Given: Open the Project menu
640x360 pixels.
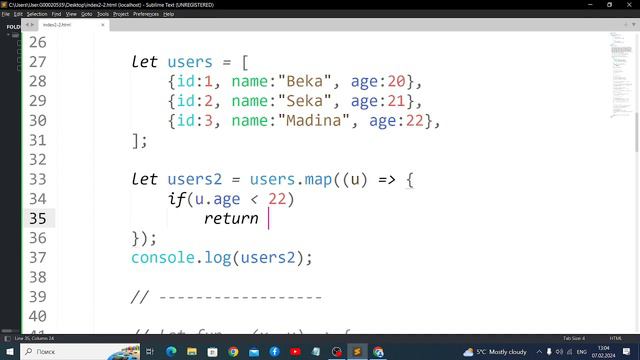Looking at the screenshot, I should (x=121, y=14).
